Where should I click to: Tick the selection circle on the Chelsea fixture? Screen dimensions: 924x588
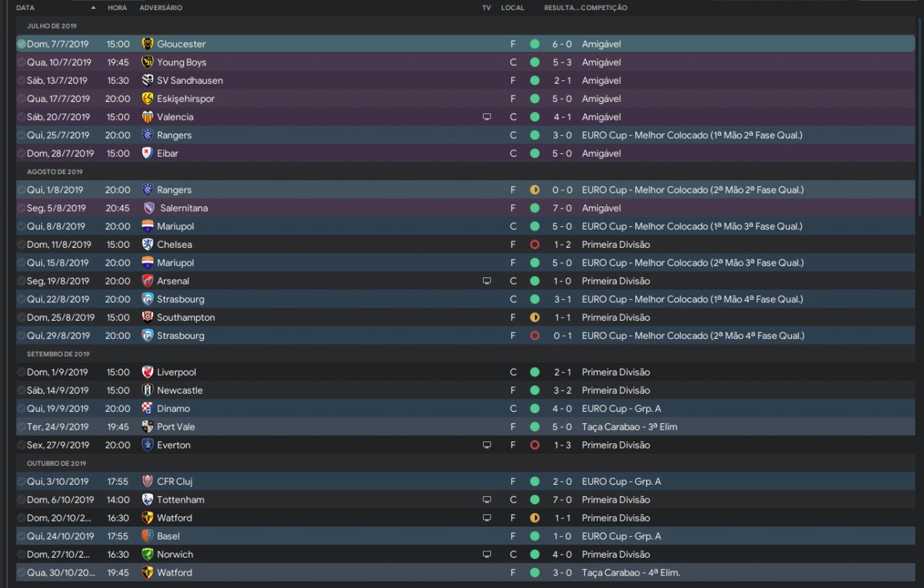coord(22,245)
